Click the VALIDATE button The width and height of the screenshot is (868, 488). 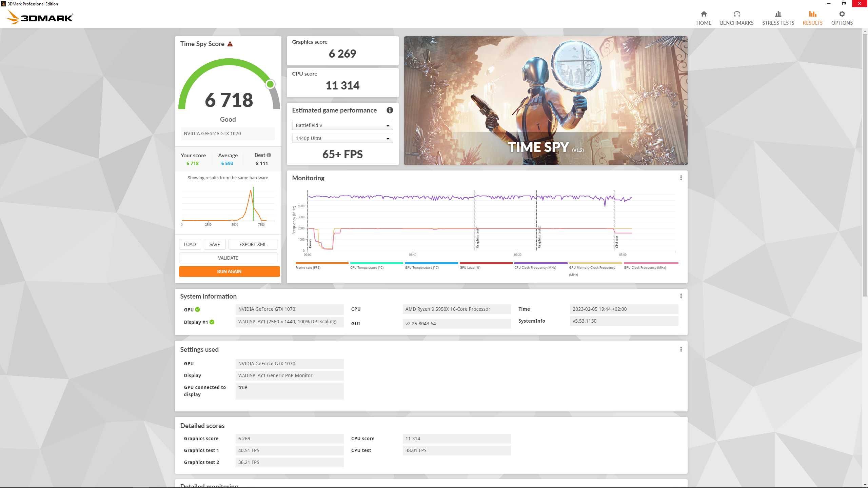click(x=228, y=258)
